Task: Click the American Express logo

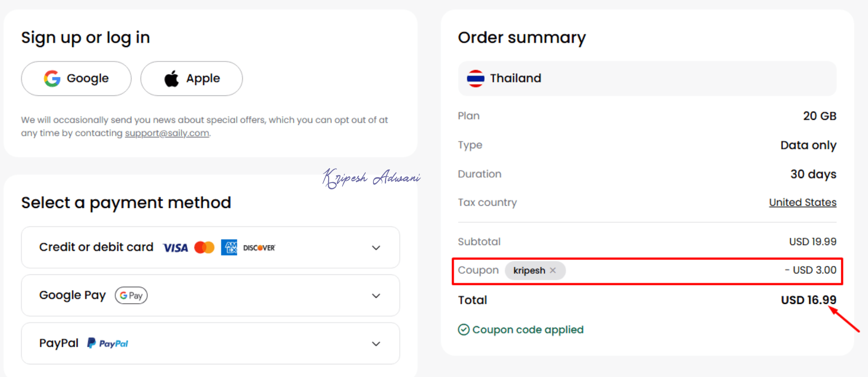Action: [229, 247]
